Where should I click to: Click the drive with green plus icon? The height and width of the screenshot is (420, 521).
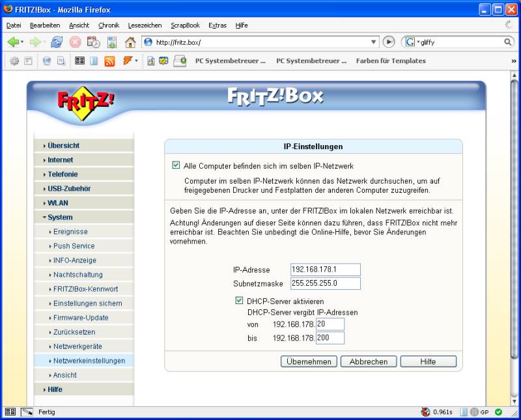tap(180, 61)
